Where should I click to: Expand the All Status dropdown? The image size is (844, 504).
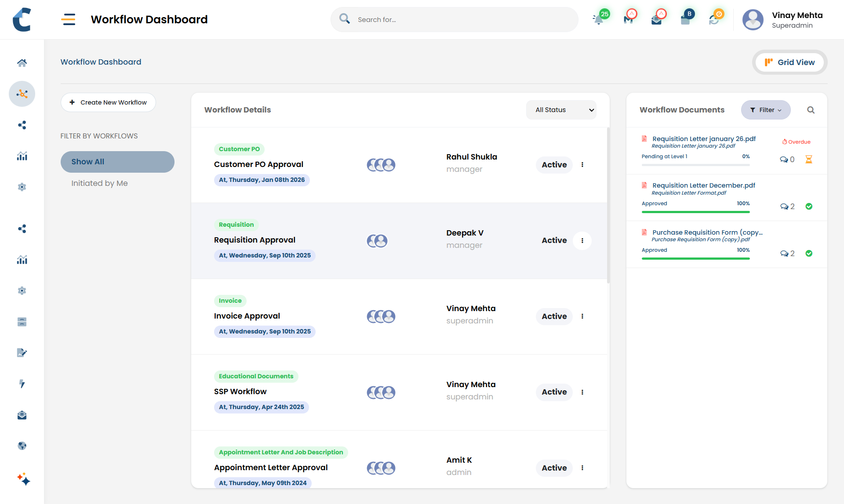coord(561,110)
